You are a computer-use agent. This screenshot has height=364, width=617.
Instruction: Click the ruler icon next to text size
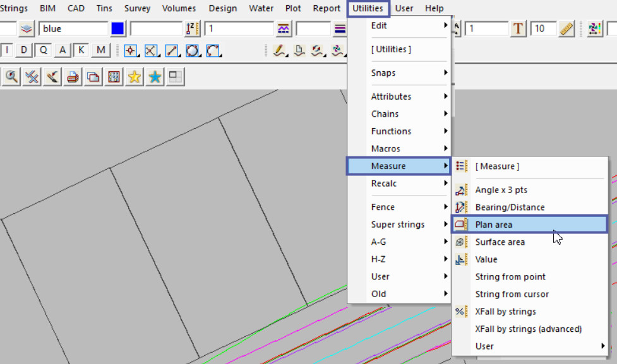566,29
